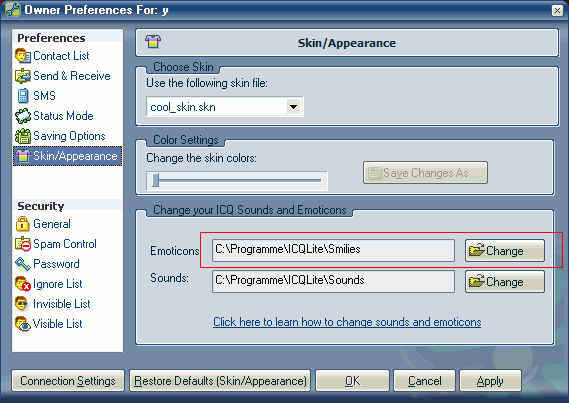Screen dimensions: 569x403
Task: Click the Sounds folder path field
Action: (x=333, y=281)
